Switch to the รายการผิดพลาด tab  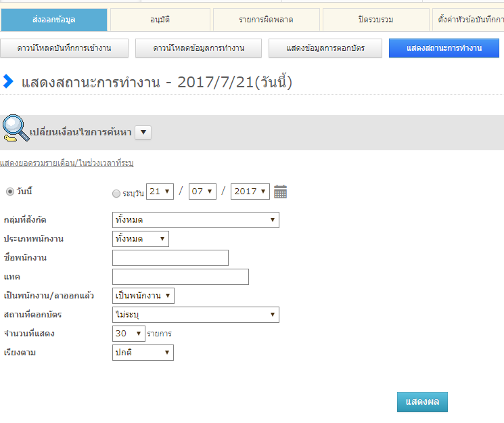266,20
